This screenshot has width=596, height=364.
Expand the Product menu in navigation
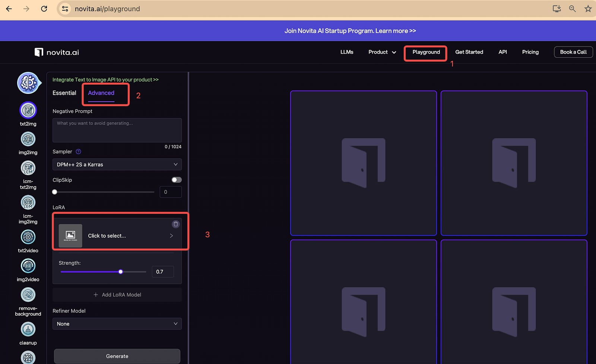point(382,52)
